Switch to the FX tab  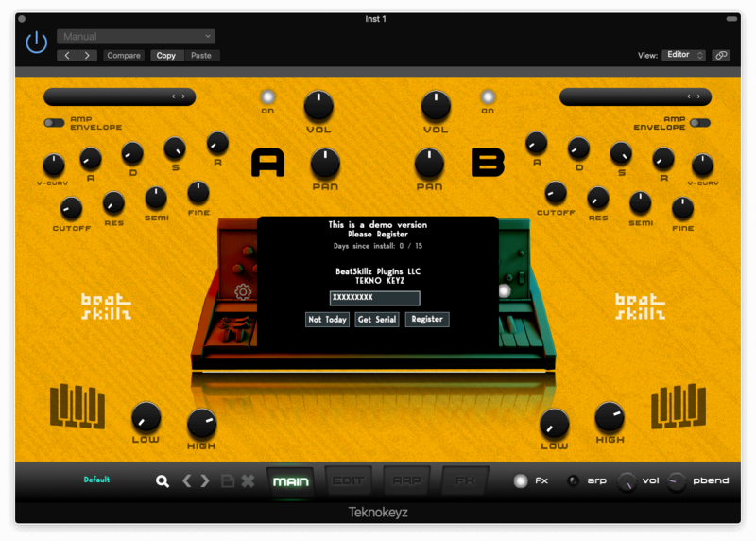click(x=465, y=480)
